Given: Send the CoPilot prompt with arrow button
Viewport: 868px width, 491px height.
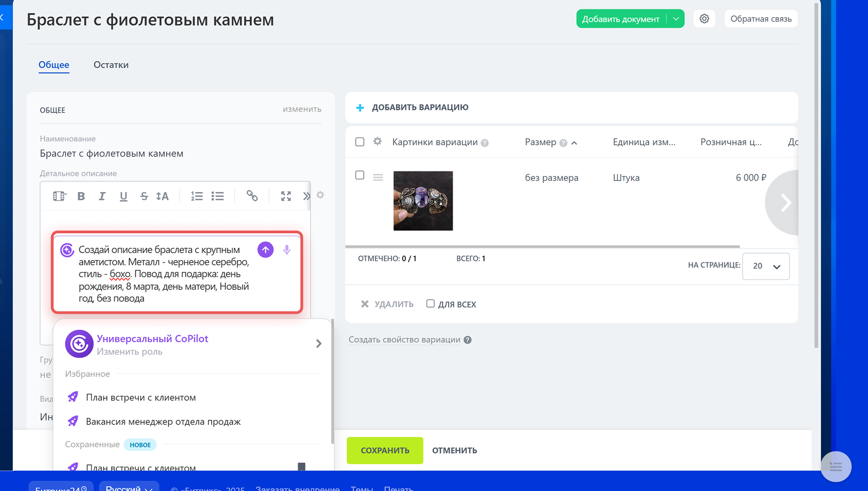Looking at the screenshot, I should tap(265, 250).
